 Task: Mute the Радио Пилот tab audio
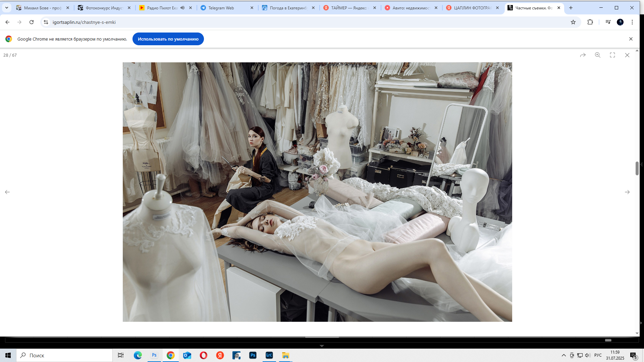click(182, 8)
